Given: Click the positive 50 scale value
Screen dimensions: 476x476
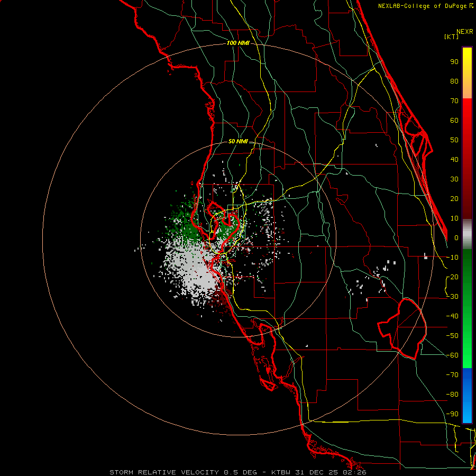Looking at the screenshot, I should pos(454,140).
